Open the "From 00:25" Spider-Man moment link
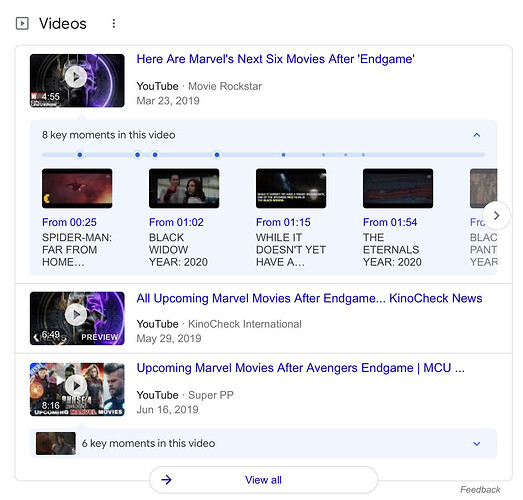Viewport: 523px width, 500px height. (69, 222)
